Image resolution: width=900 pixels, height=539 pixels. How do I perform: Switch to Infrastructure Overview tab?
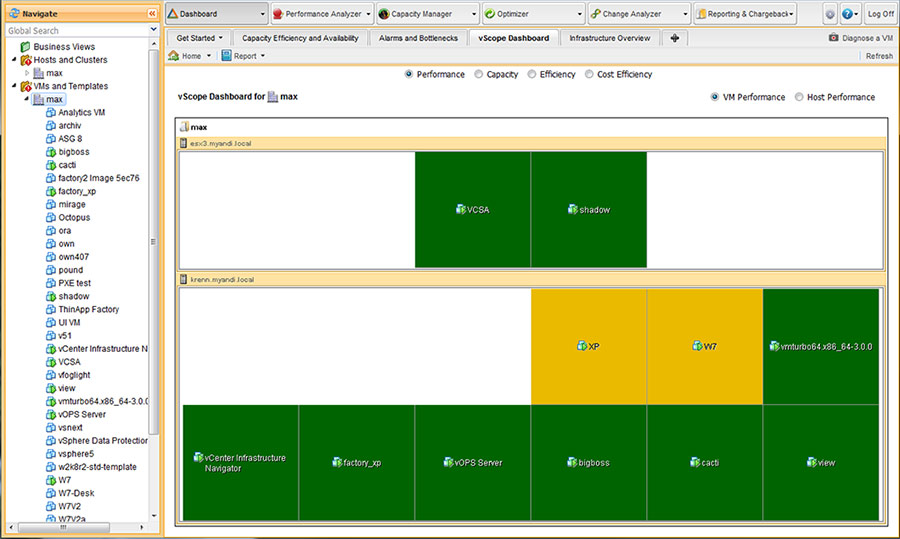pyautogui.click(x=610, y=38)
